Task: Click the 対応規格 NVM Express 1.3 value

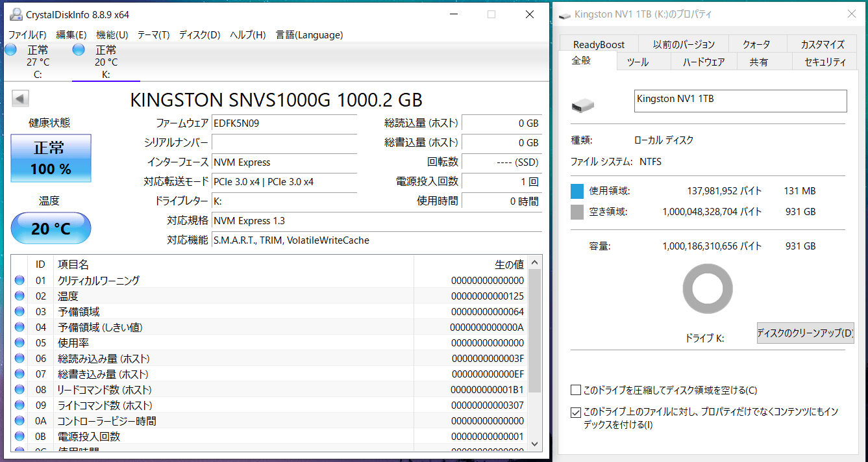Action: coord(377,220)
